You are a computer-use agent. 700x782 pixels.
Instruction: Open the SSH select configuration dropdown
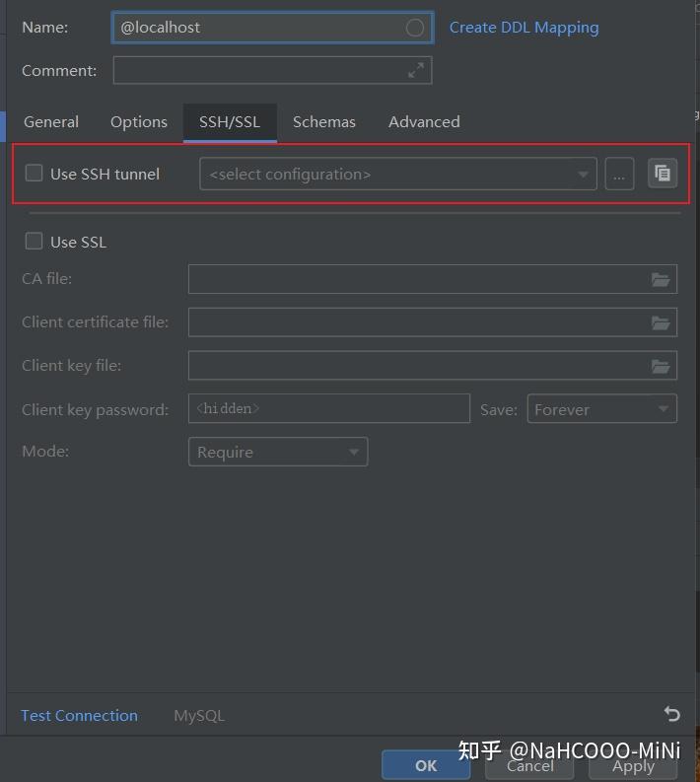click(397, 175)
